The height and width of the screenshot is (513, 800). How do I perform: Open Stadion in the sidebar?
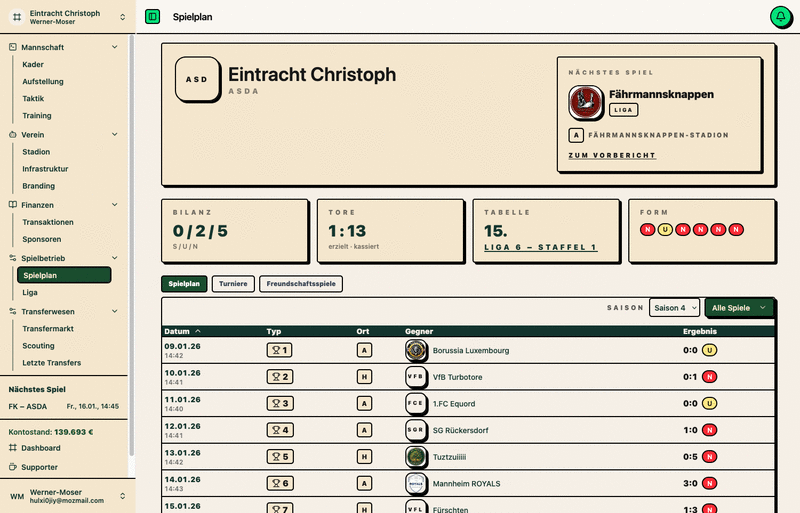click(x=36, y=152)
